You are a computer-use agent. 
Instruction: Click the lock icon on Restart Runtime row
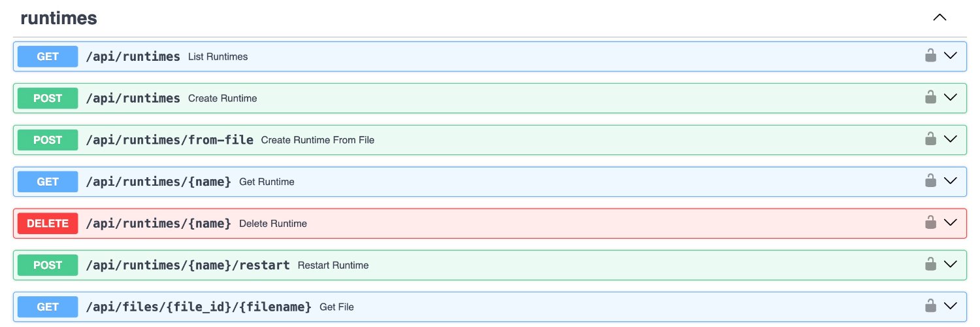click(x=930, y=265)
